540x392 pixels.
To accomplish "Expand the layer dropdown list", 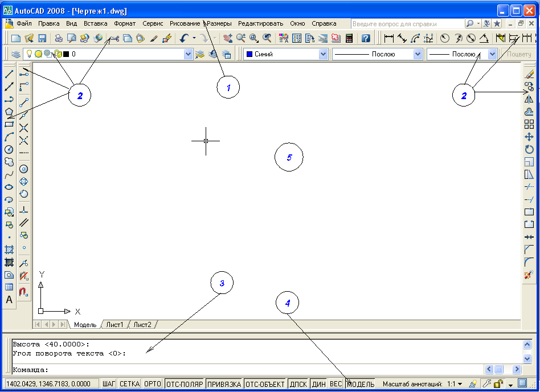I will pyautogui.click(x=188, y=54).
